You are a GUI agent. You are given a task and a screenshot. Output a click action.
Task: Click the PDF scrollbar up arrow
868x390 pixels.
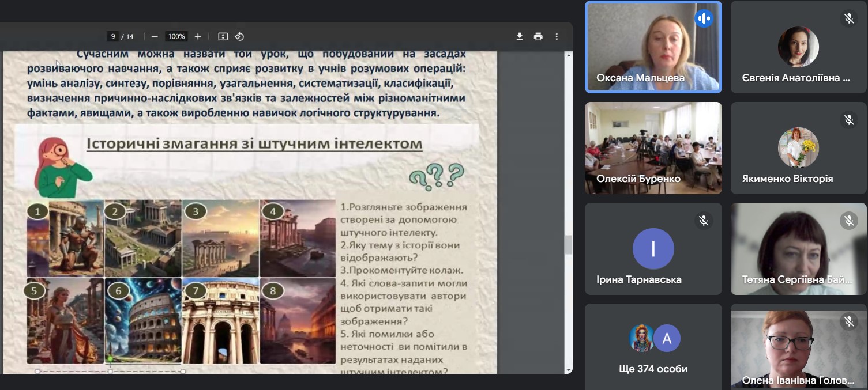[x=569, y=55]
